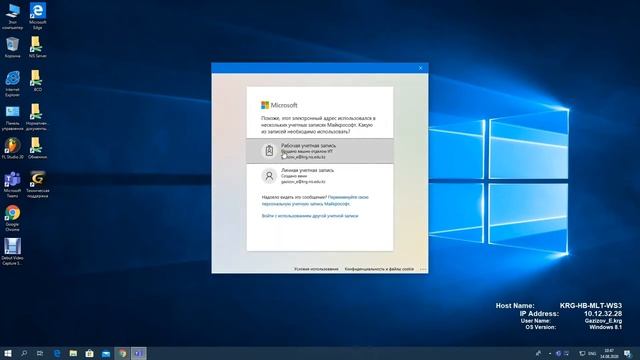The height and width of the screenshot is (360, 640).
Task: Close the Microsoft sign-in dialog
Action: [420, 68]
